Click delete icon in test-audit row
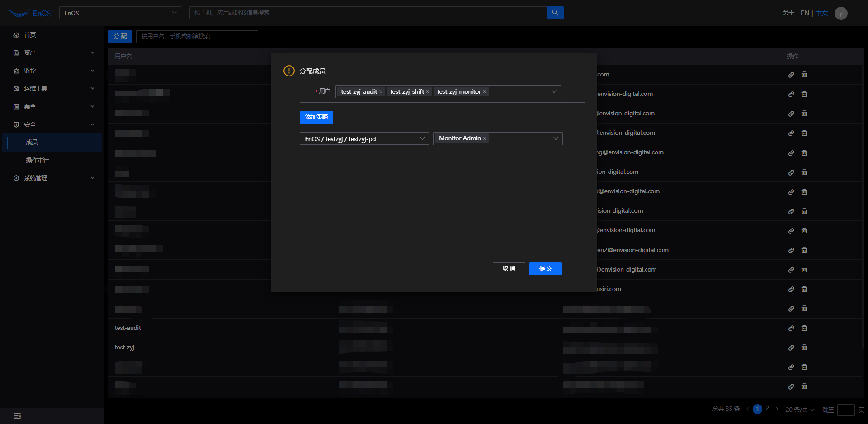The width and height of the screenshot is (868, 424). click(804, 328)
